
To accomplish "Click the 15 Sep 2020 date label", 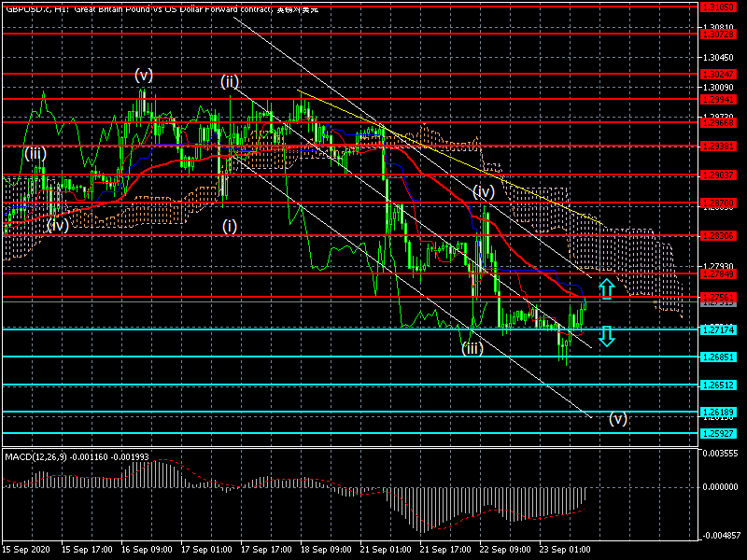I will [26, 550].
